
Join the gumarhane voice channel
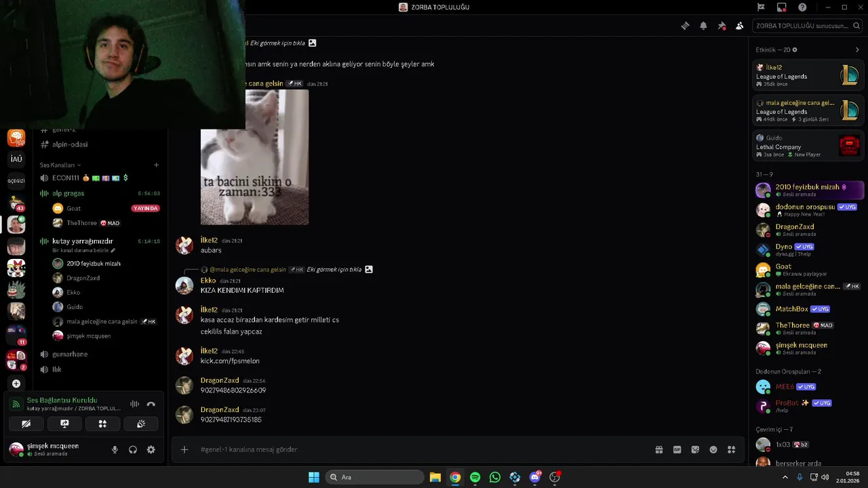[100, 354]
